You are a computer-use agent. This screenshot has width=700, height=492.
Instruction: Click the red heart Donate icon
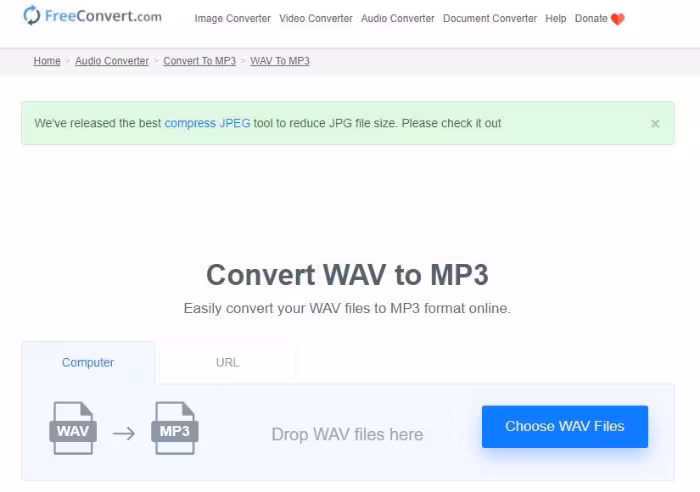[x=618, y=19]
